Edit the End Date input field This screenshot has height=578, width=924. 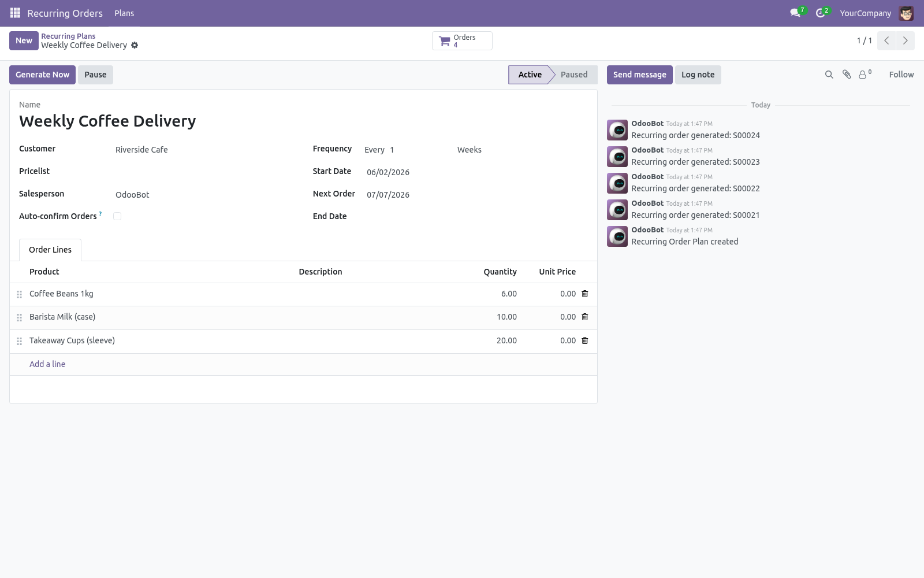coord(476,217)
